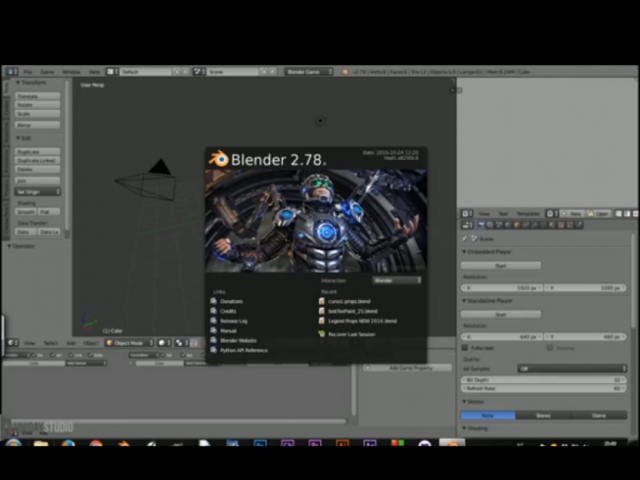
Task: Click the Release Log link icon
Action: pos(213,321)
